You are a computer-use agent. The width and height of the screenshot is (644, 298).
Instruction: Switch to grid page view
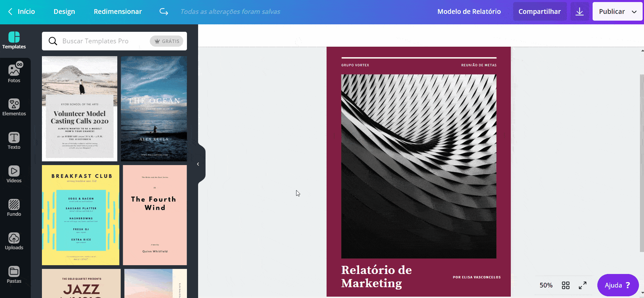point(566,285)
